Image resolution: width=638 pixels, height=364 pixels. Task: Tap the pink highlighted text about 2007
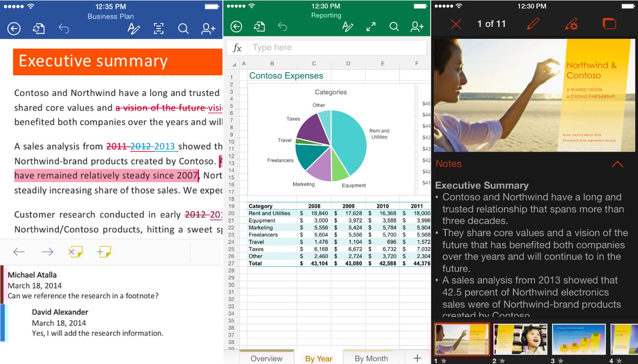click(x=106, y=175)
